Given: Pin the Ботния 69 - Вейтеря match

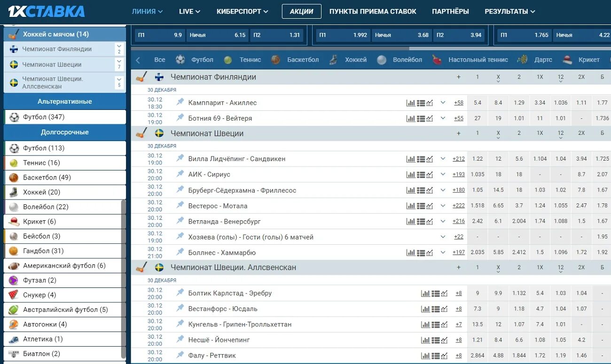Looking at the screenshot, I should pyautogui.click(x=180, y=117).
